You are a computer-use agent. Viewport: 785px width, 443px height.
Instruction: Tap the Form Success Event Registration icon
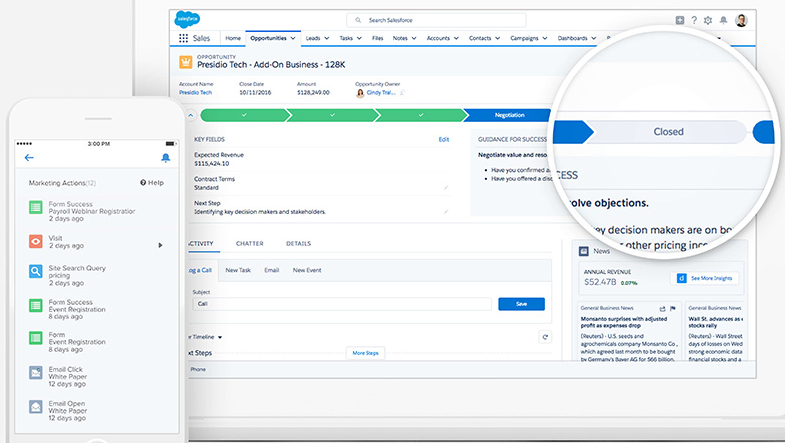point(36,305)
